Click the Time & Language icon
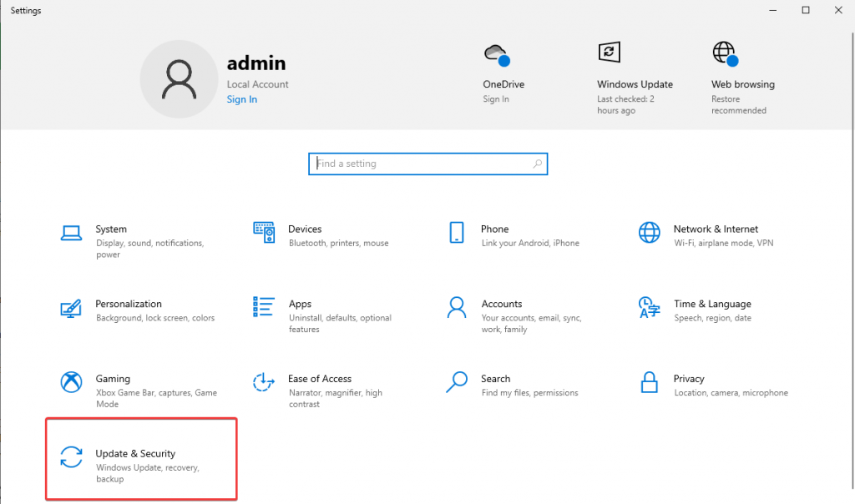This screenshot has height=504, width=855. coord(649,307)
